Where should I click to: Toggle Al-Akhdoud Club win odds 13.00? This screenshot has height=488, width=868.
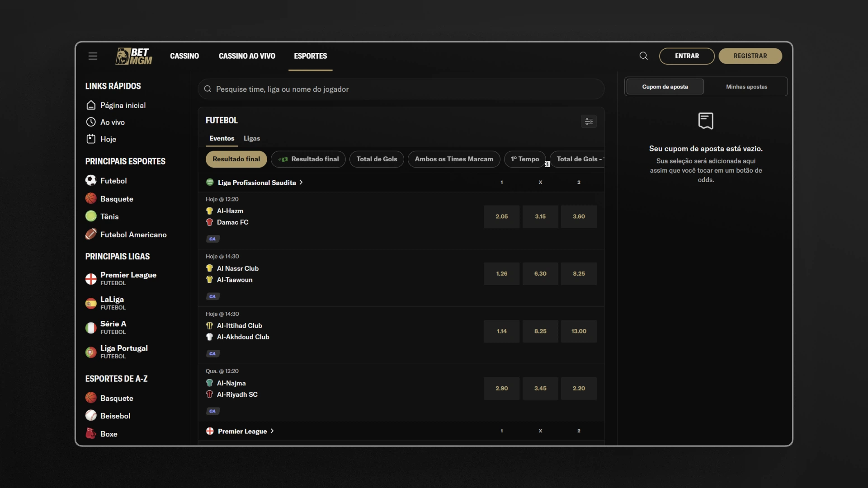pos(579,331)
